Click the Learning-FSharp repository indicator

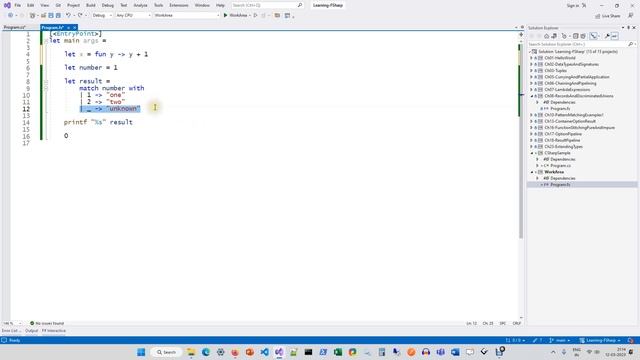[x=600, y=340]
